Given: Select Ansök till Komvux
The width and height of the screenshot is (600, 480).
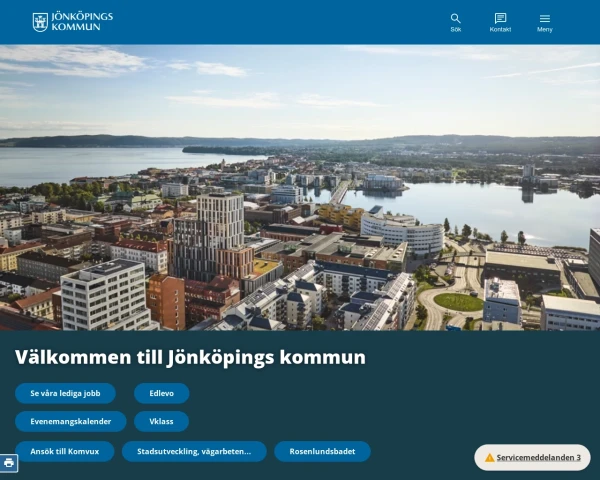Looking at the screenshot, I should click(x=65, y=451).
